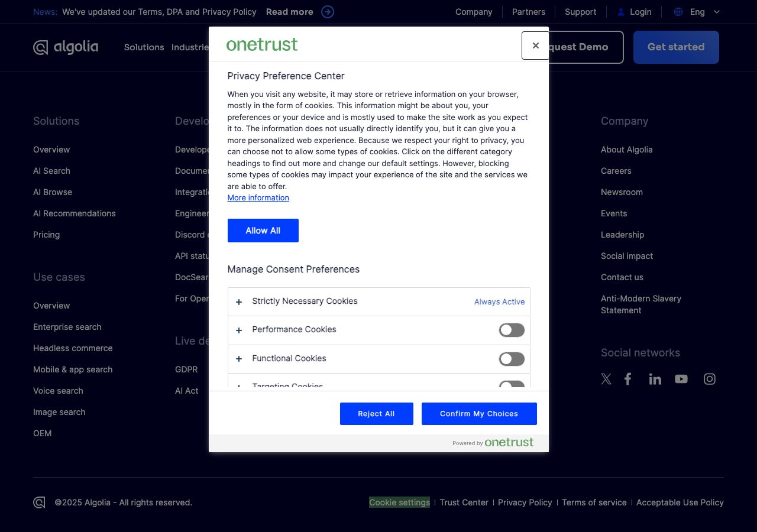
Task: Open the Social impact link
Action: (x=627, y=256)
